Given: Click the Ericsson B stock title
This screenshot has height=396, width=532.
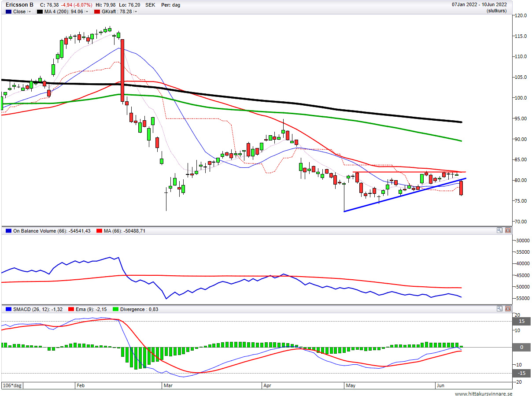Looking at the screenshot, I should click(x=19, y=5).
